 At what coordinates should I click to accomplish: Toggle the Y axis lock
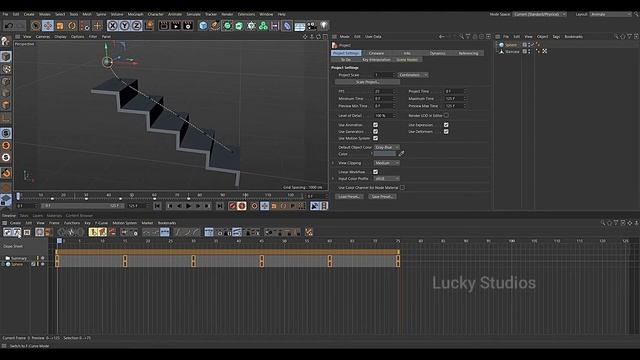125,26
